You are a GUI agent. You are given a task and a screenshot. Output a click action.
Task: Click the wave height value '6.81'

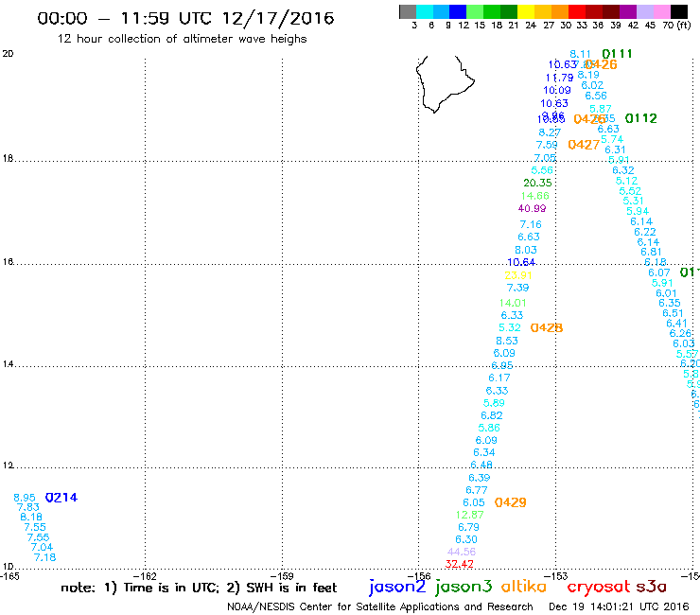[651, 252]
